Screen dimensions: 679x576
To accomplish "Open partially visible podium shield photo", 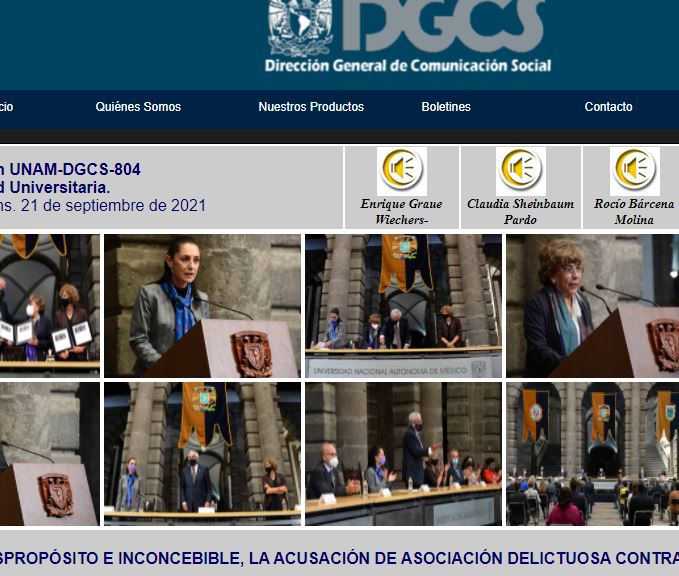I will point(50,454).
